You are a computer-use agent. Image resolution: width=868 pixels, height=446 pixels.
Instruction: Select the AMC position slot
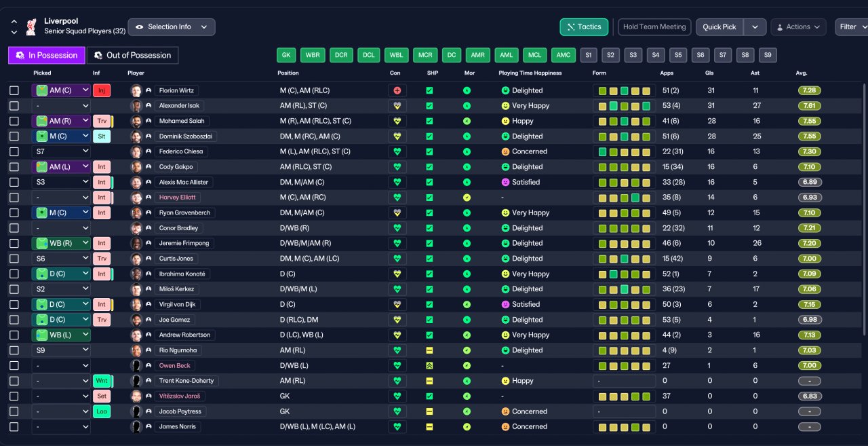pyautogui.click(x=562, y=55)
